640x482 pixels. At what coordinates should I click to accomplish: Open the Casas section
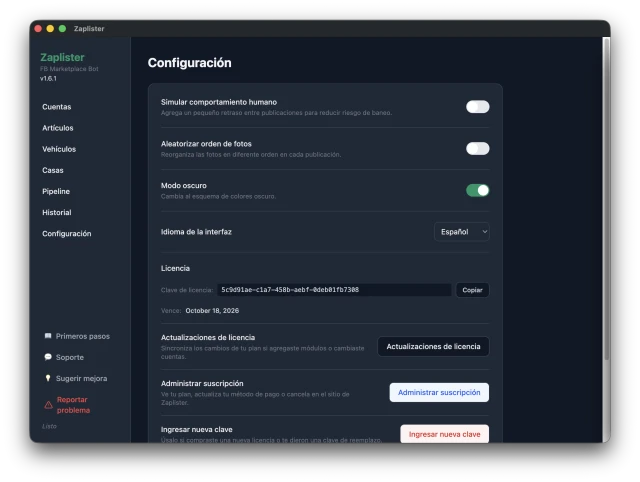coord(53,170)
